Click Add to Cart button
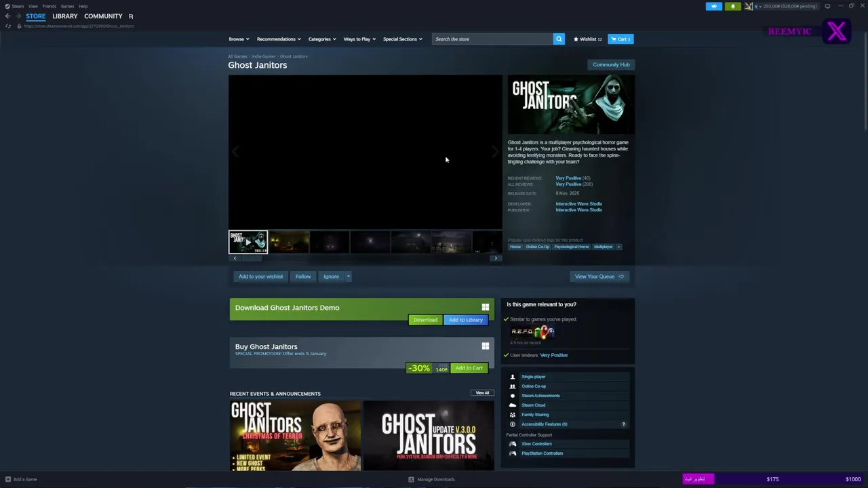Image resolution: width=868 pixels, height=488 pixels. [469, 368]
